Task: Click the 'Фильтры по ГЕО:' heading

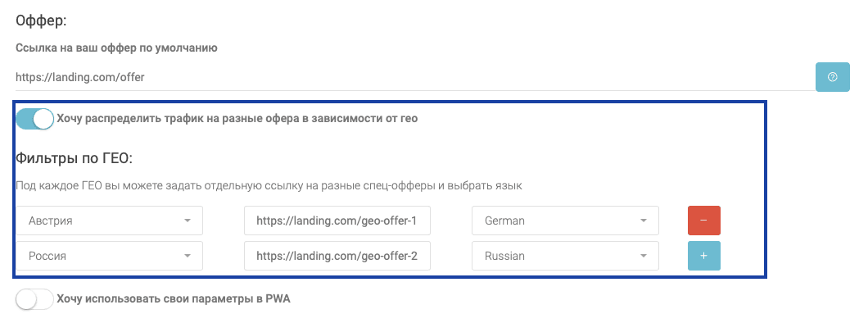Action: pos(75,158)
